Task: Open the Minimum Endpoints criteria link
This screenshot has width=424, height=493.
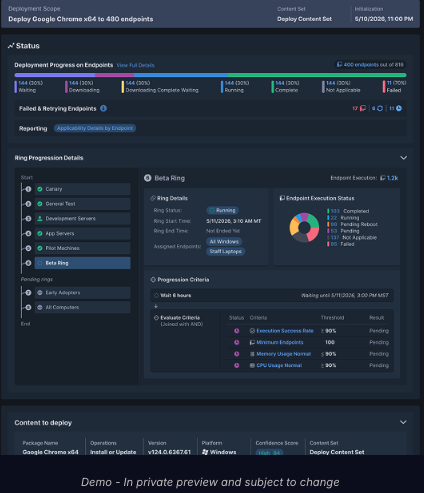Action: (280, 342)
